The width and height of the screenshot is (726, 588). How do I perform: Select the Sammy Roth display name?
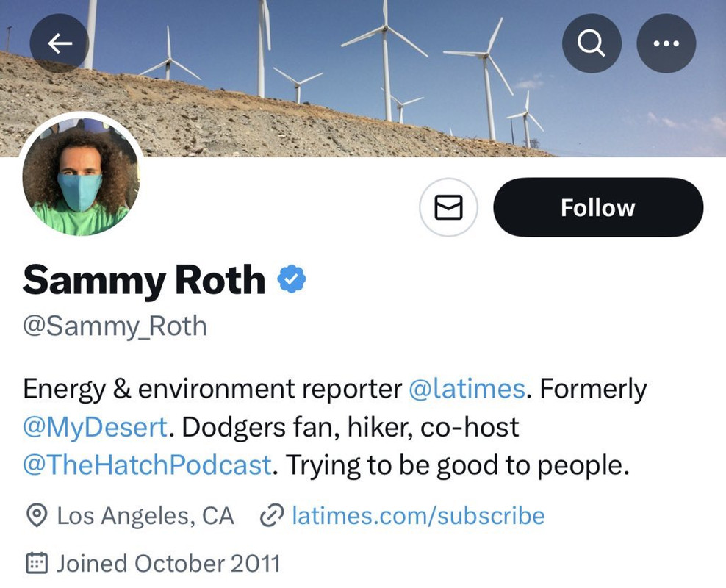click(x=144, y=280)
